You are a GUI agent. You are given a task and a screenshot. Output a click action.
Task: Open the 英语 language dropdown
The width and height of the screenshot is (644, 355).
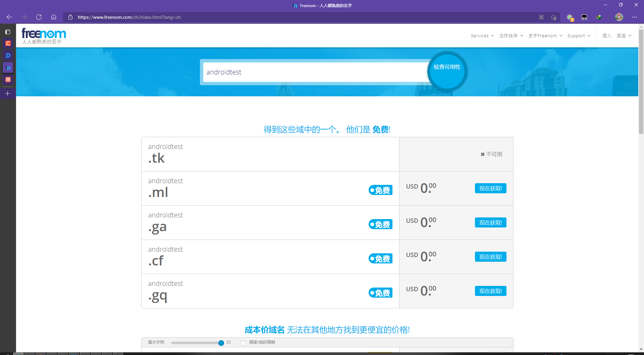pyautogui.click(x=624, y=36)
